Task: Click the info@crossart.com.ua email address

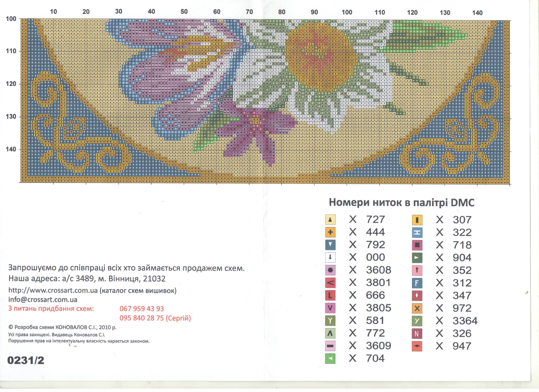Action: [x=43, y=300]
